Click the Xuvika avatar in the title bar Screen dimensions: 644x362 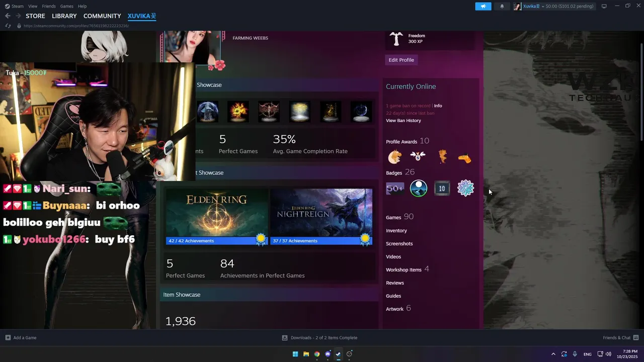517,6
